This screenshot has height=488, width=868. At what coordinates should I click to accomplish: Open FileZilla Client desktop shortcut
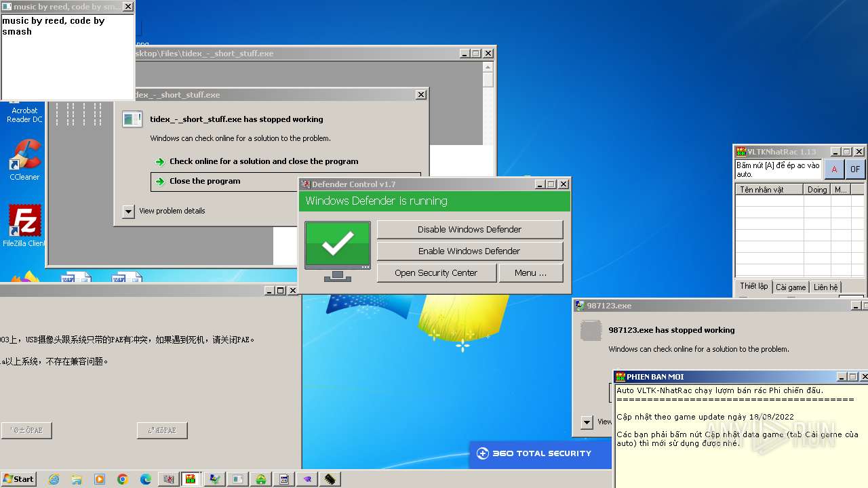[24, 226]
